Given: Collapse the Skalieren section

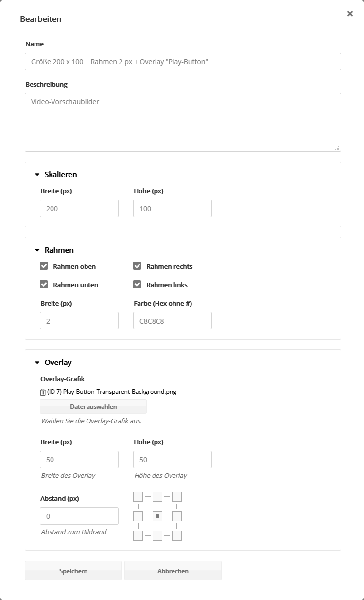Looking at the screenshot, I should (37, 175).
